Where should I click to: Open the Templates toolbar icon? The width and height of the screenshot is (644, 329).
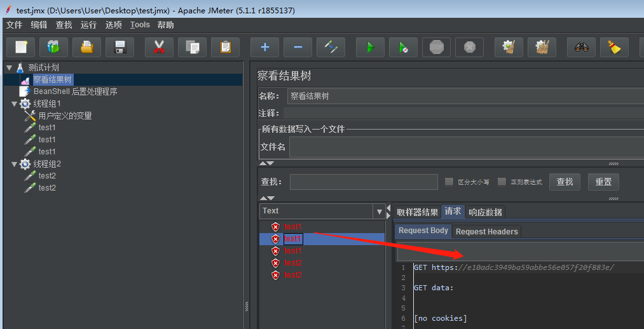(x=54, y=47)
